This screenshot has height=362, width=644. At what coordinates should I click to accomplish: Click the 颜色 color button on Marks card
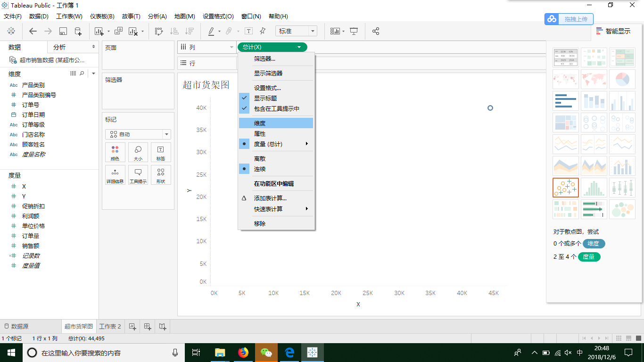(115, 152)
